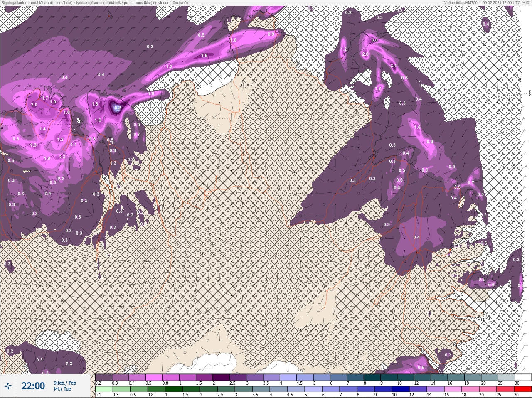The width and height of the screenshot is (532, 398).
Task: Click the 22:00 forecast time label
Action: [33, 386]
